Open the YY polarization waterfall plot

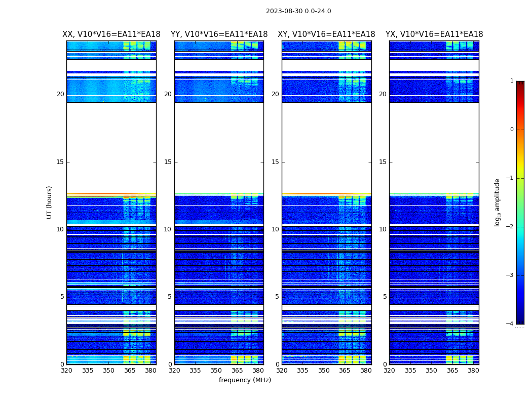coord(219,202)
